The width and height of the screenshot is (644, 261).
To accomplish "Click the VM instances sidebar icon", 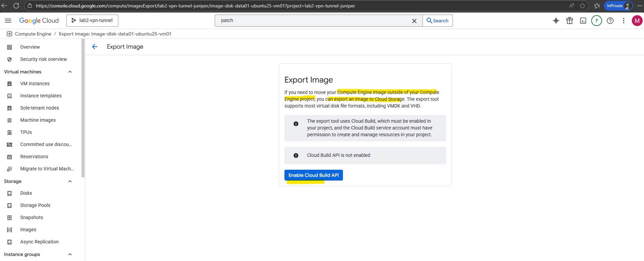I will pos(9,84).
